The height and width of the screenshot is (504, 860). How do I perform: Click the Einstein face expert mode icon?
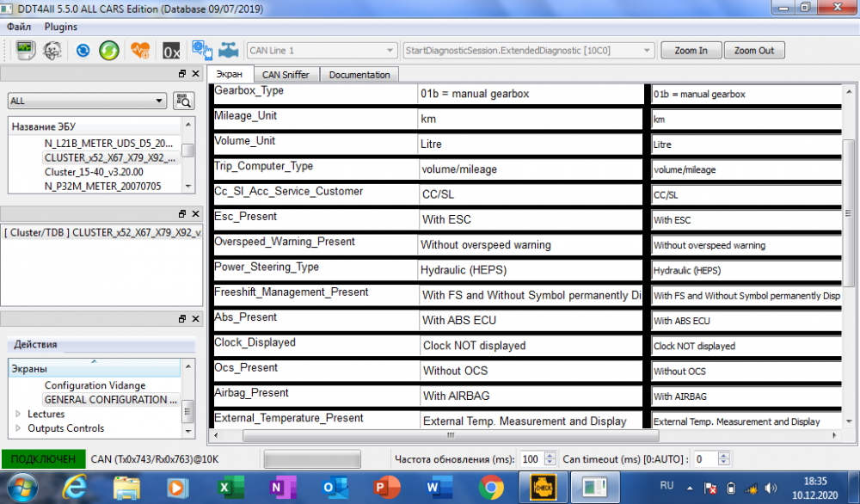[x=52, y=51]
